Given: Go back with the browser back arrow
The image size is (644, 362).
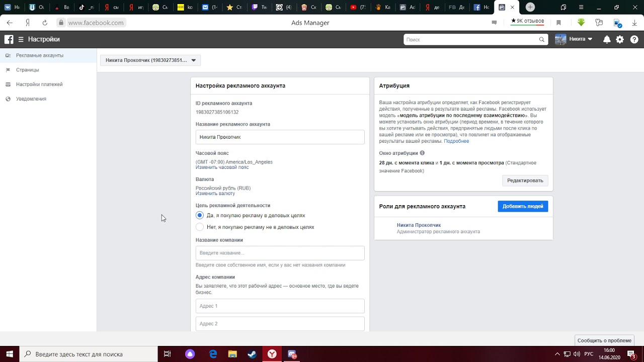Looking at the screenshot, I should (x=10, y=23).
